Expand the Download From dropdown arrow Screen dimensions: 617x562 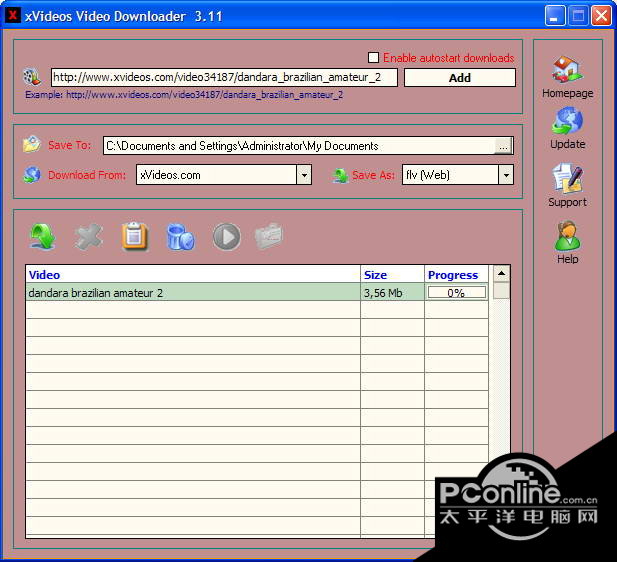(x=304, y=175)
